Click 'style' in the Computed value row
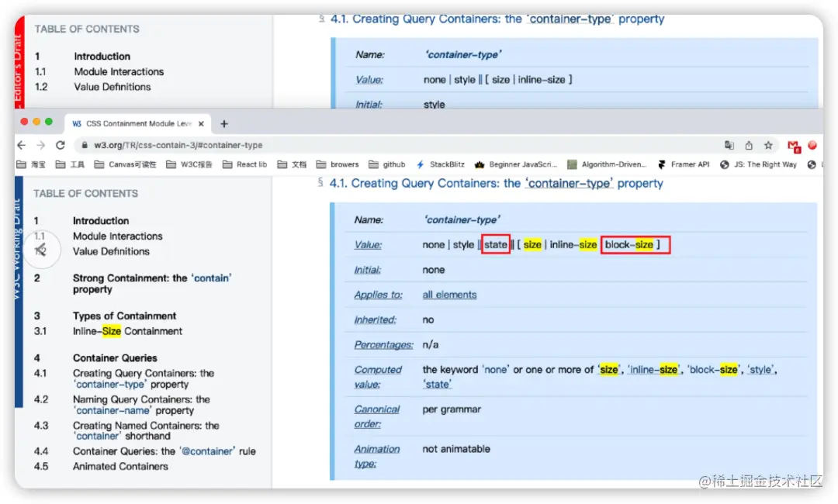838x504 pixels. pyautogui.click(x=760, y=369)
